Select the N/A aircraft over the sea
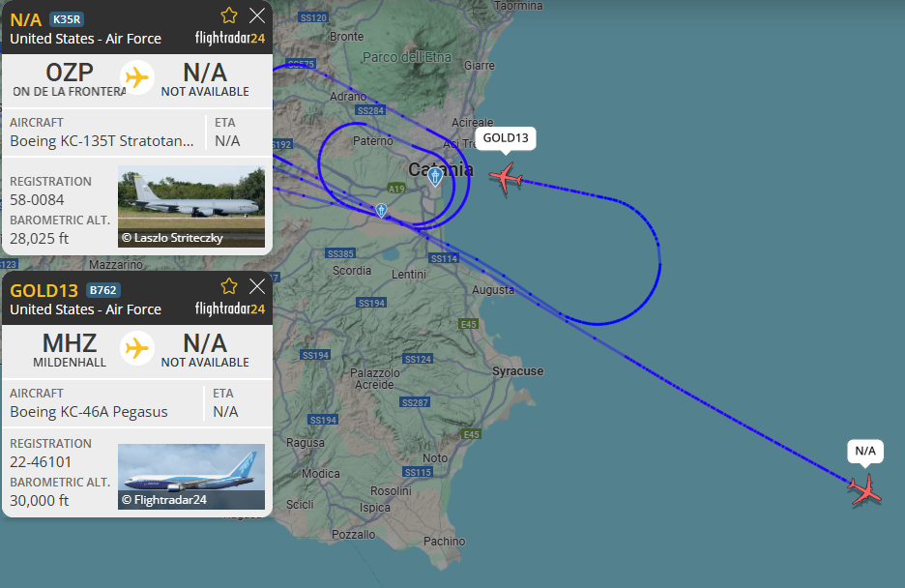The width and height of the screenshot is (905, 588). pos(864,489)
